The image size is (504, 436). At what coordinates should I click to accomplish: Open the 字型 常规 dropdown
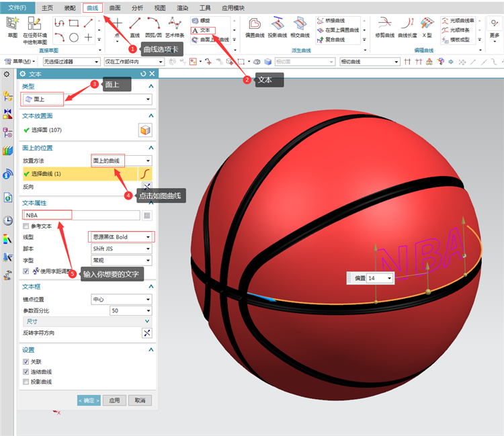click(122, 260)
